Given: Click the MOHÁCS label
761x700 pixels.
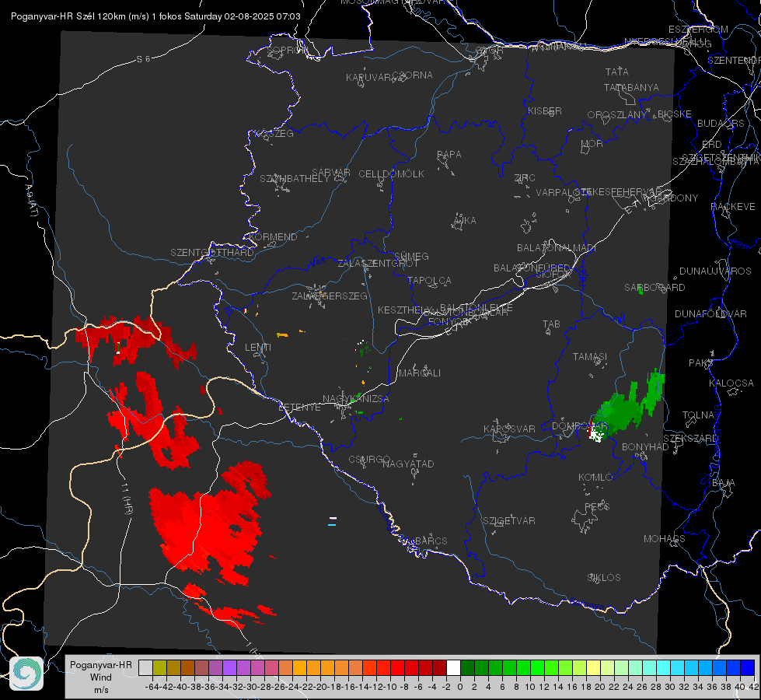Looking at the screenshot, I should 664,539.
